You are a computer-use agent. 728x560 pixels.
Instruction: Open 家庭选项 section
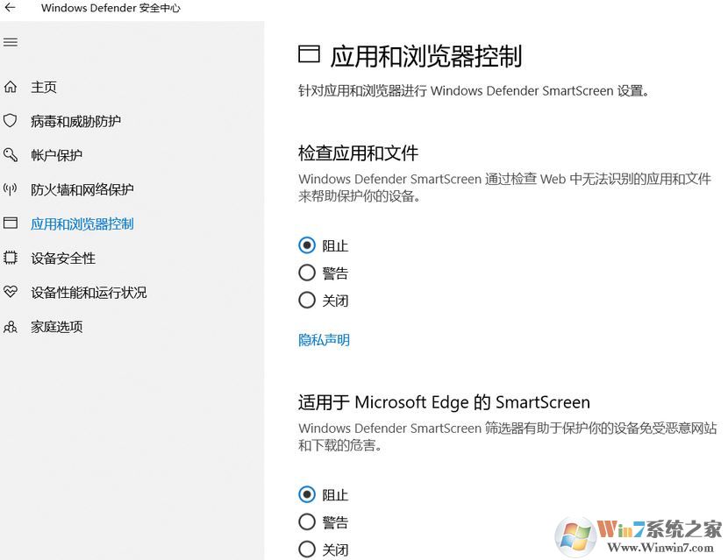coord(57,327)
